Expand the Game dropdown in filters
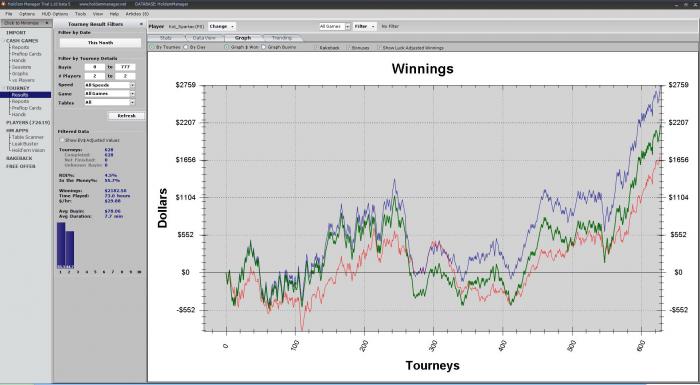Image resolution: width=700 pixels, height=385 pixels. [132, 94]
